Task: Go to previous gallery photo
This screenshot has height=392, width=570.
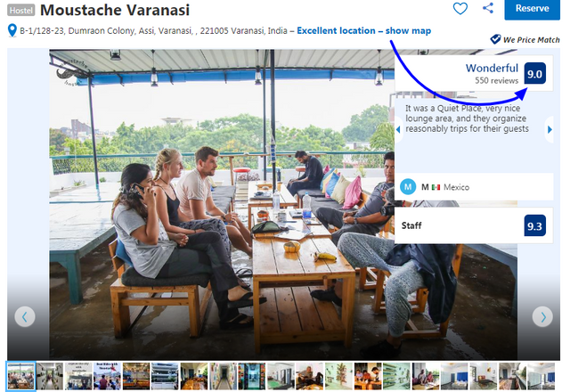Action: pyautogui.click(x=25, y=317)
